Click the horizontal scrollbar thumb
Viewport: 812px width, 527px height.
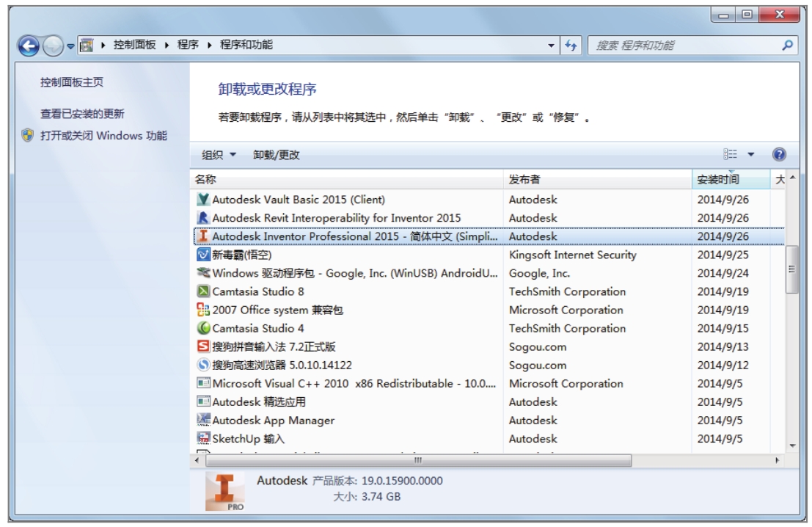[x=418, y=460]
